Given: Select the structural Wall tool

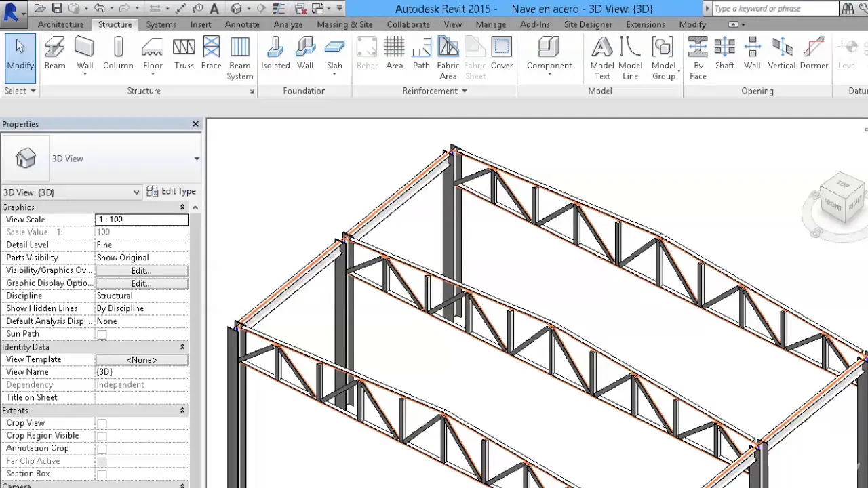Looking at the screenshot, I should coord(85,54).
